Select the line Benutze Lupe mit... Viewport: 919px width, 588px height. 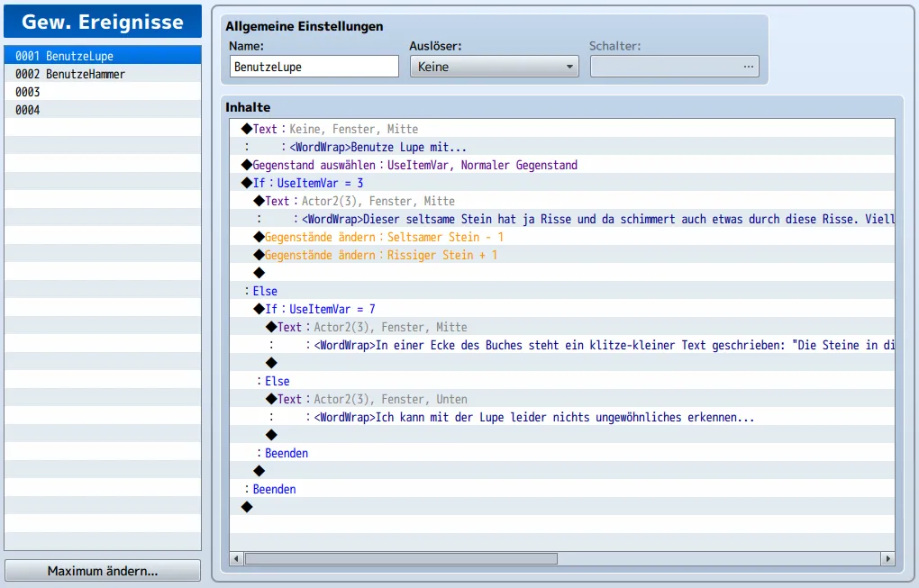click(x=562, y=147)
